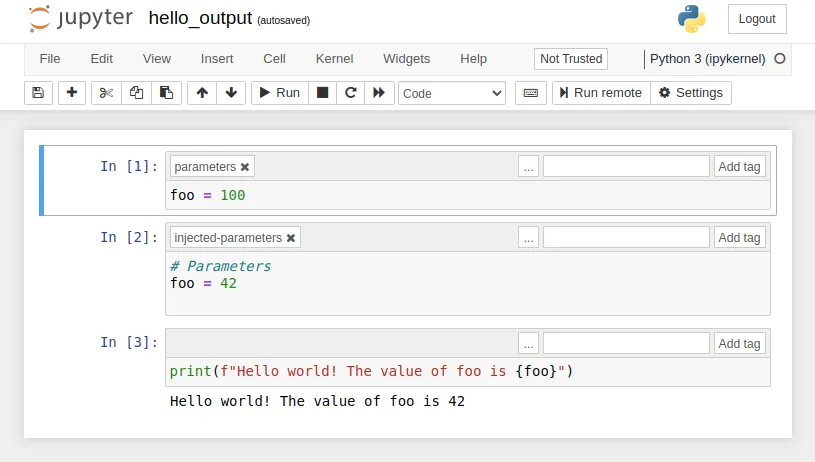
Task: Click the Python 3 (ipykernel) kernel name
Action: [x=707, y=59]
